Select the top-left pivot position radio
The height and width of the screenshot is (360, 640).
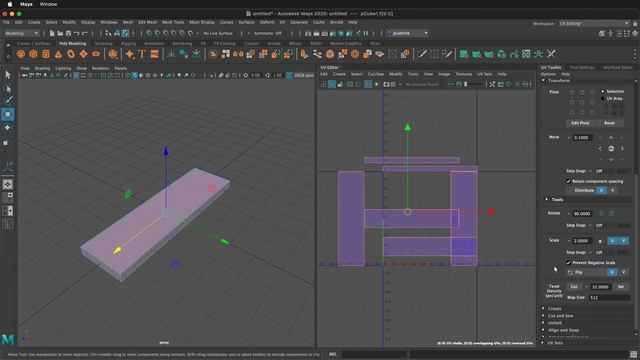click(572, 93)
